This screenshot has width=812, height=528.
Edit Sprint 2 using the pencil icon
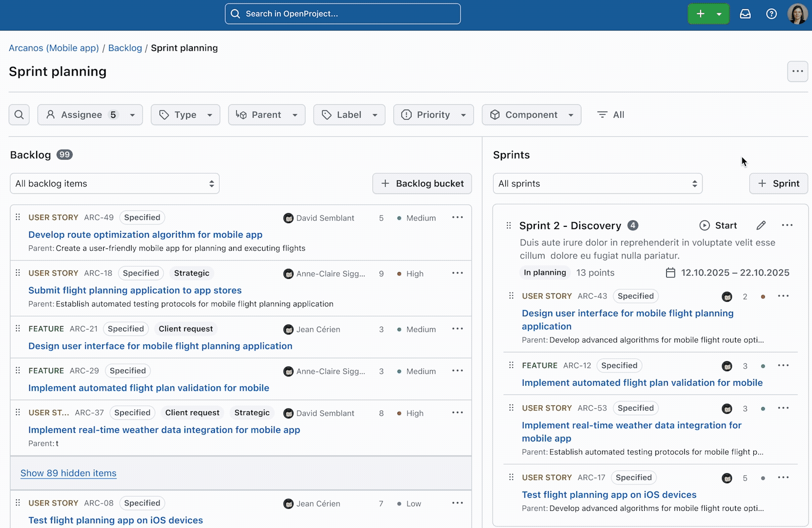[761, 225]
